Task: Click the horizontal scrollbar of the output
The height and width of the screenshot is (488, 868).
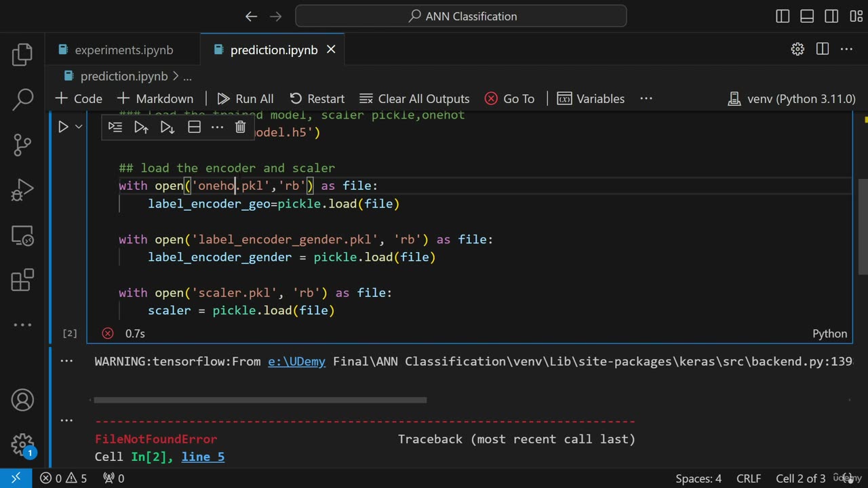Action: (x=260, y=400)
